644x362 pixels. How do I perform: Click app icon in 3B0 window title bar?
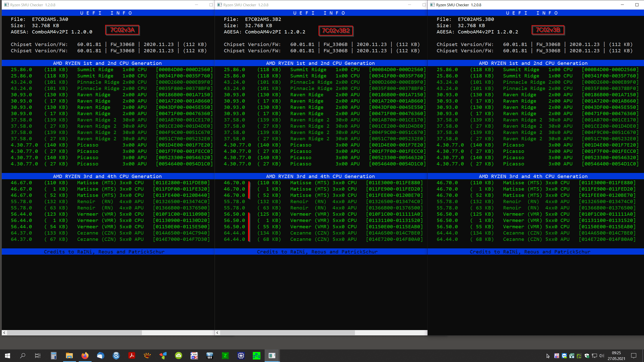pos(432,5)
